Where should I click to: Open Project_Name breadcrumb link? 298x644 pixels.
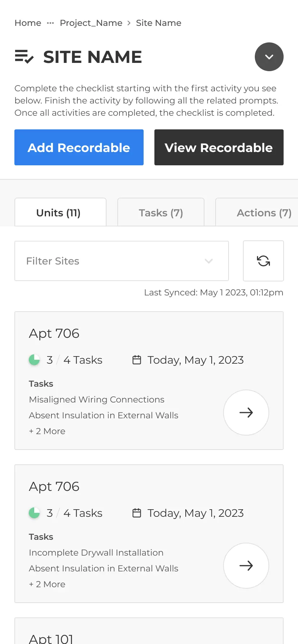click(x=91, y=23)
